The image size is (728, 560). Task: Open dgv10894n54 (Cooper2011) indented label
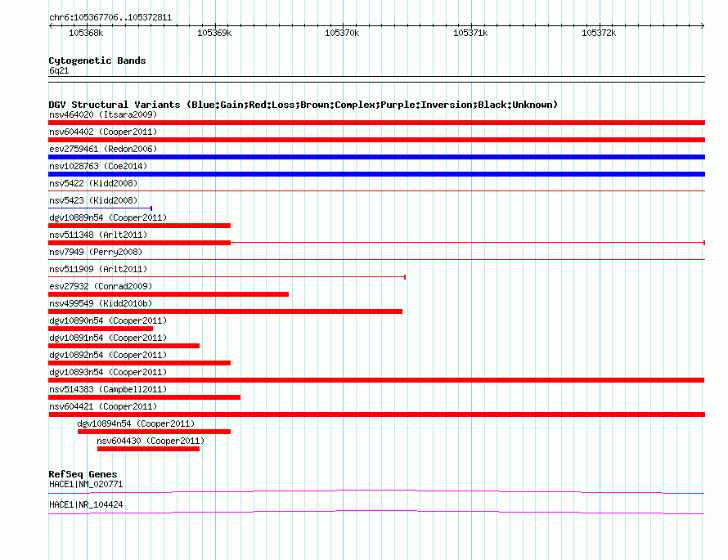pyautogui.click(x=136, y=423)
